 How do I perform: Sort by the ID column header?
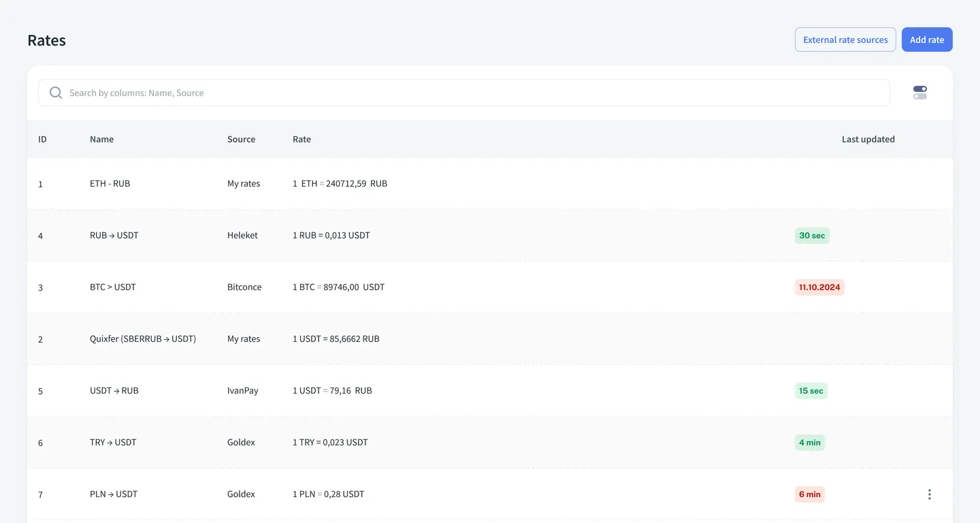coord(42,139)
